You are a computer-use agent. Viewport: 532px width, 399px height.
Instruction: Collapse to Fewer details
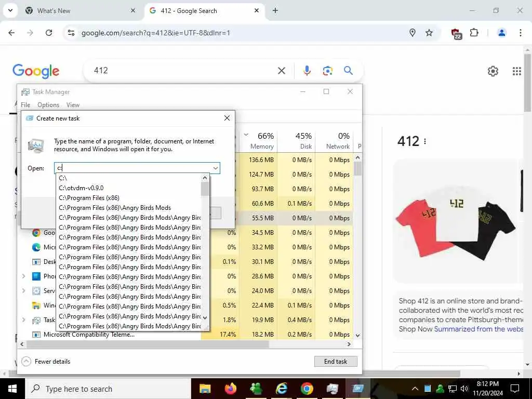(x=46, y=362)
